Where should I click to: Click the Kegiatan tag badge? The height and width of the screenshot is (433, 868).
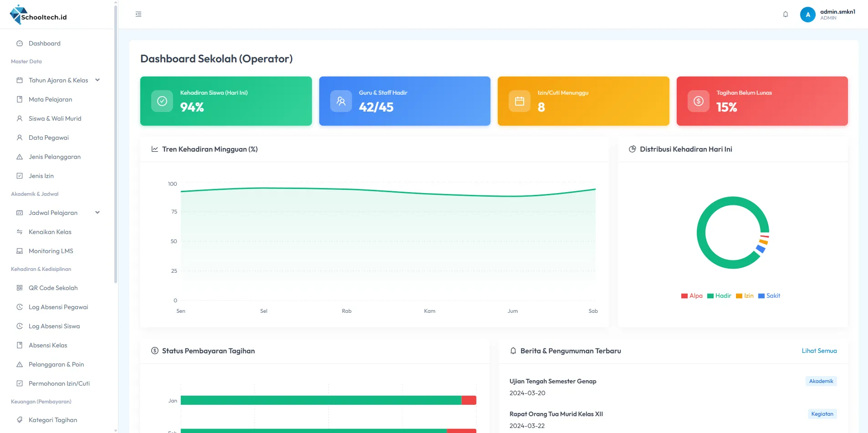point(822,414)
